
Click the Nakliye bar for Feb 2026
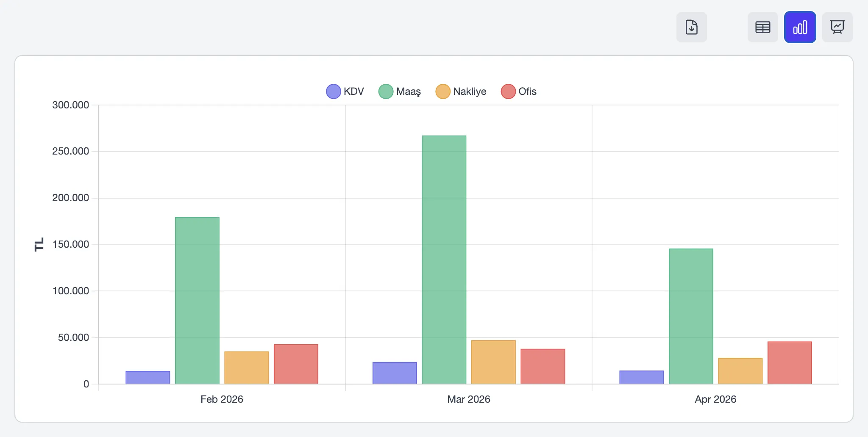[247, 368]
